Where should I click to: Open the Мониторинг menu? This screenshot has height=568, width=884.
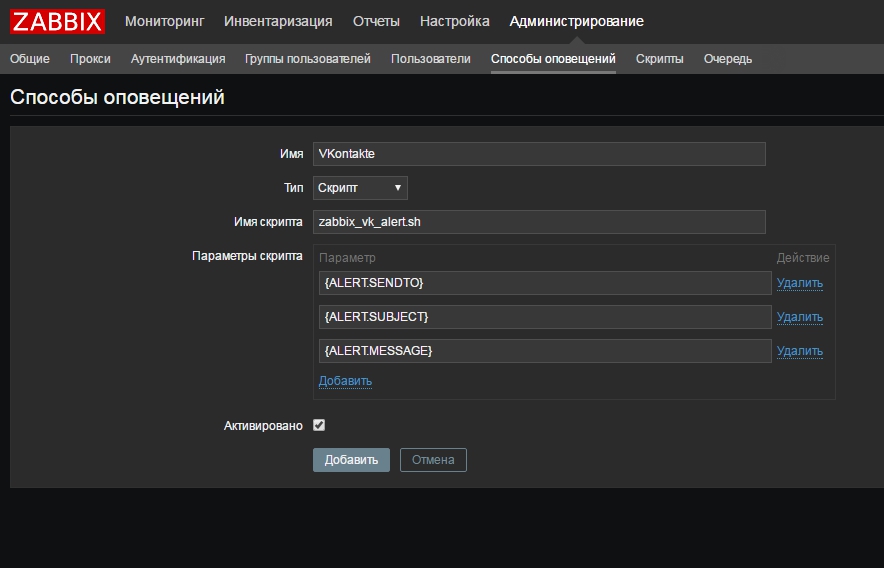coord(165,21)
